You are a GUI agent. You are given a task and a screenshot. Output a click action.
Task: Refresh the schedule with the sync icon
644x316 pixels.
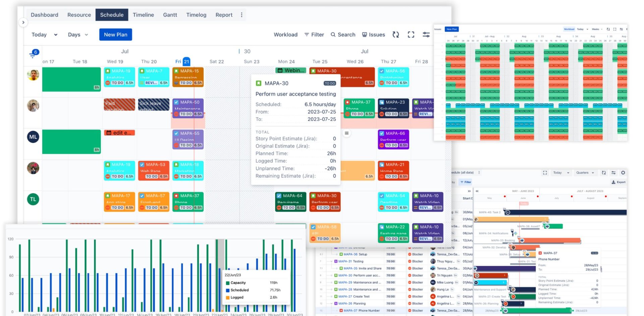point(396,35)
